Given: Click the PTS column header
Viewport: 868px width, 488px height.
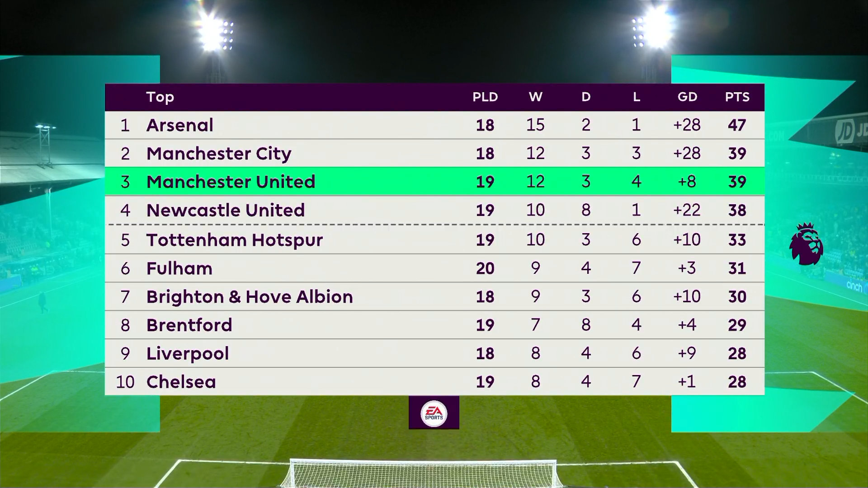Looking at the screenshot, I should pyautogui.click(x=737, y=97).
